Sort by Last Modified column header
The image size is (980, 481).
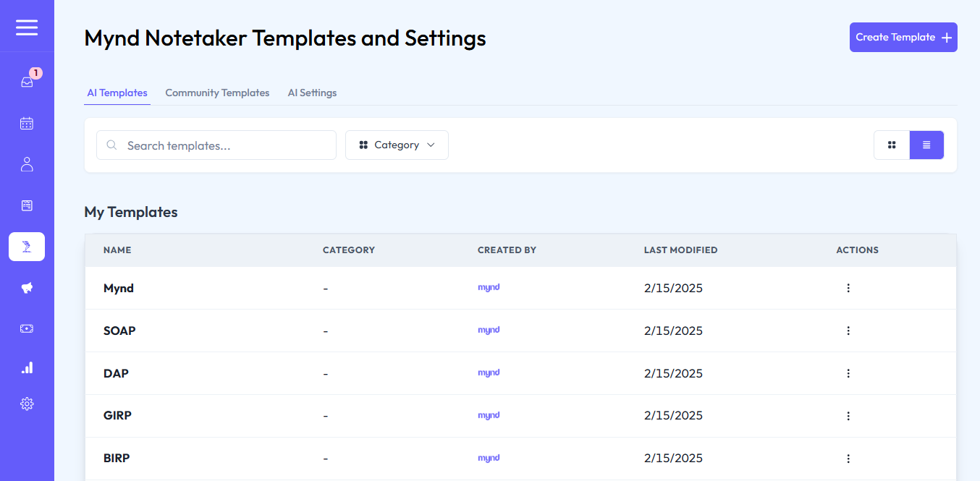[680, 250]
